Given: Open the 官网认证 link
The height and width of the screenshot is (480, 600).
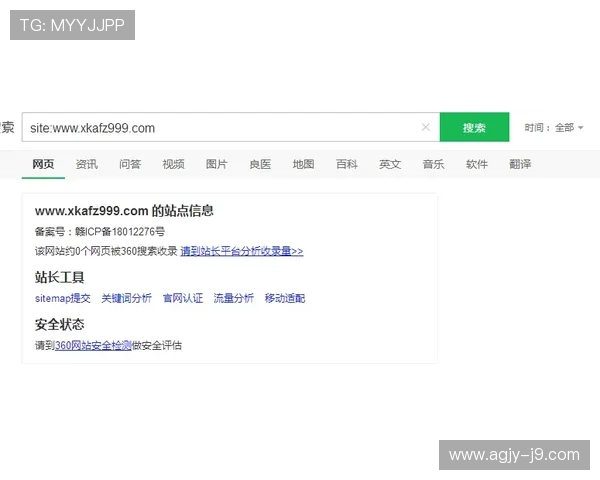Looking at the screenshot, I should coord(183,298).
